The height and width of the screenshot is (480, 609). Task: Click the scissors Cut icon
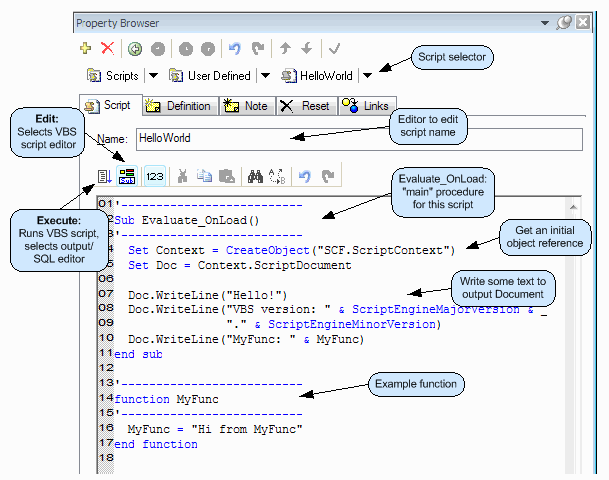[183, 176]
